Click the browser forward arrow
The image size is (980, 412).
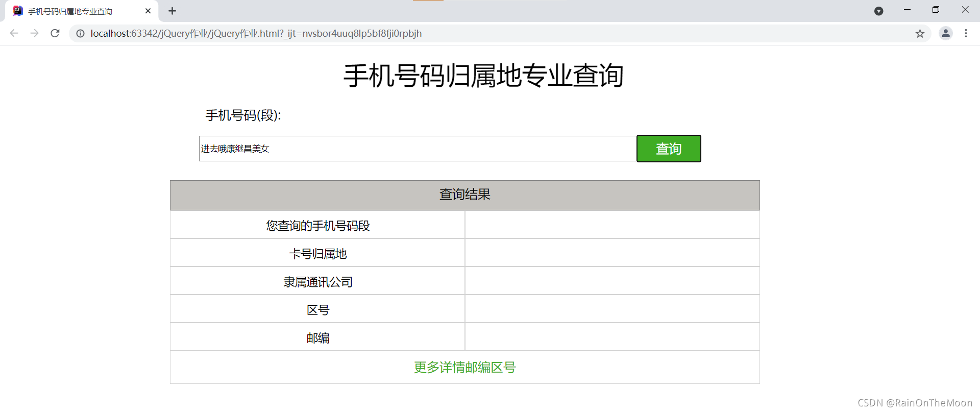pos(34,33)
